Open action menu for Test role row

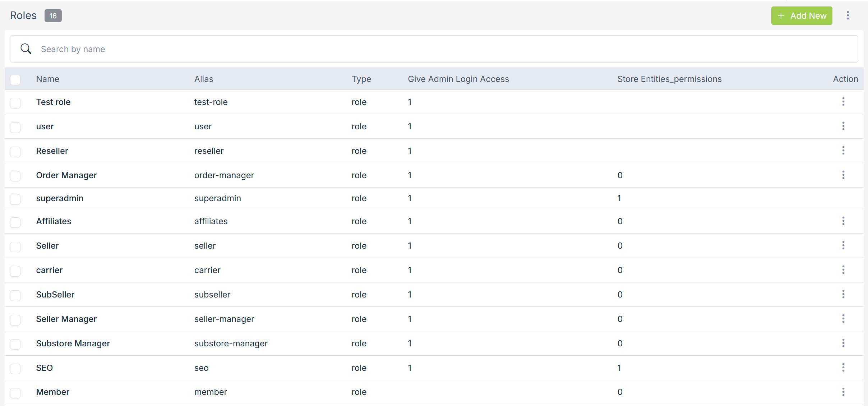point(843,102)
